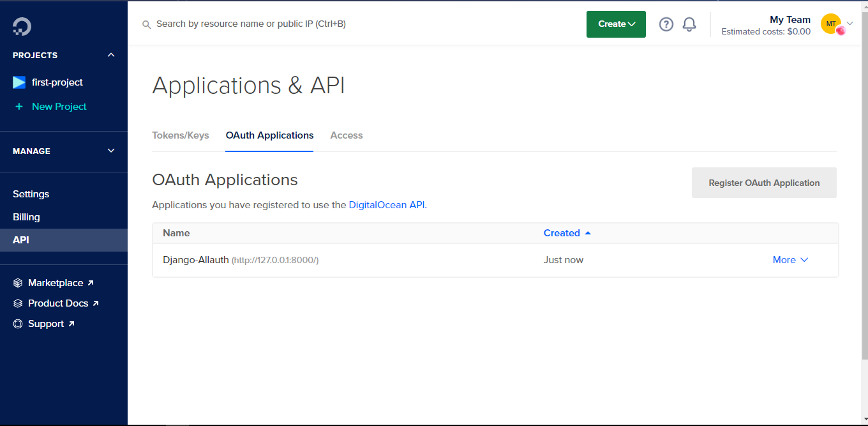Switch to the Tokens/Keys tab
Screen dimensions: 868x426
point(181,135)
